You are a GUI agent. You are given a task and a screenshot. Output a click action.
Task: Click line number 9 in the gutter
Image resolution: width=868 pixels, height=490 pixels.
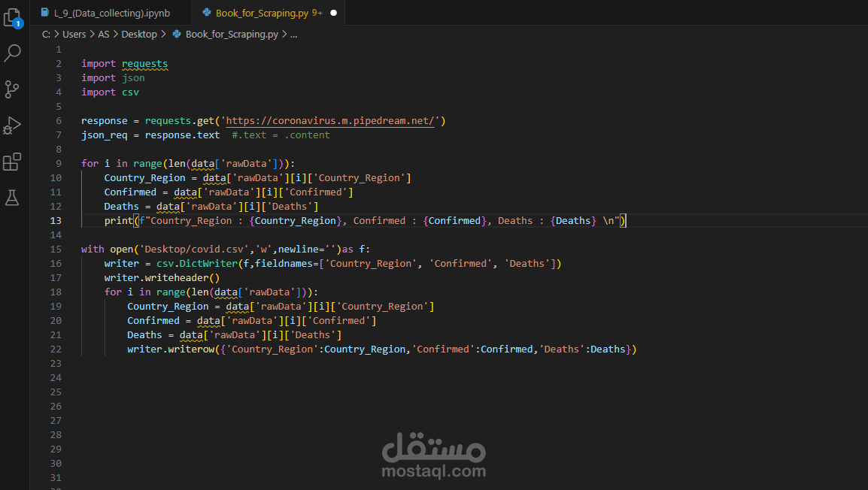click(59, 164)
